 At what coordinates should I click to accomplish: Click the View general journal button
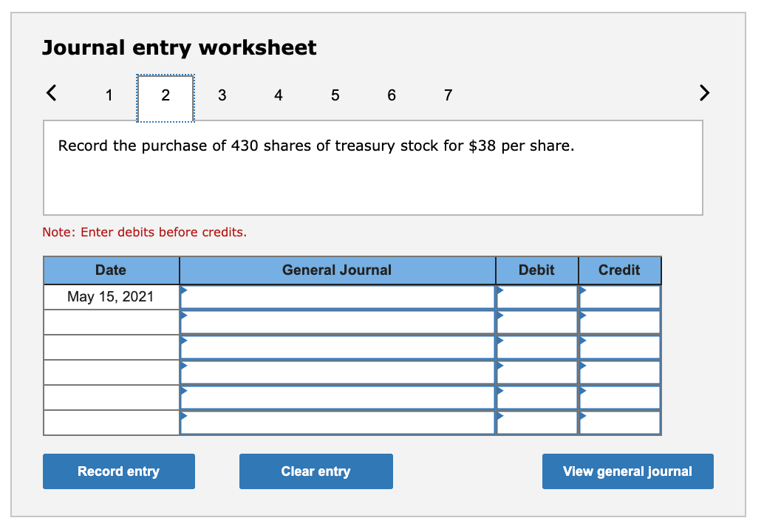[627, 471]
